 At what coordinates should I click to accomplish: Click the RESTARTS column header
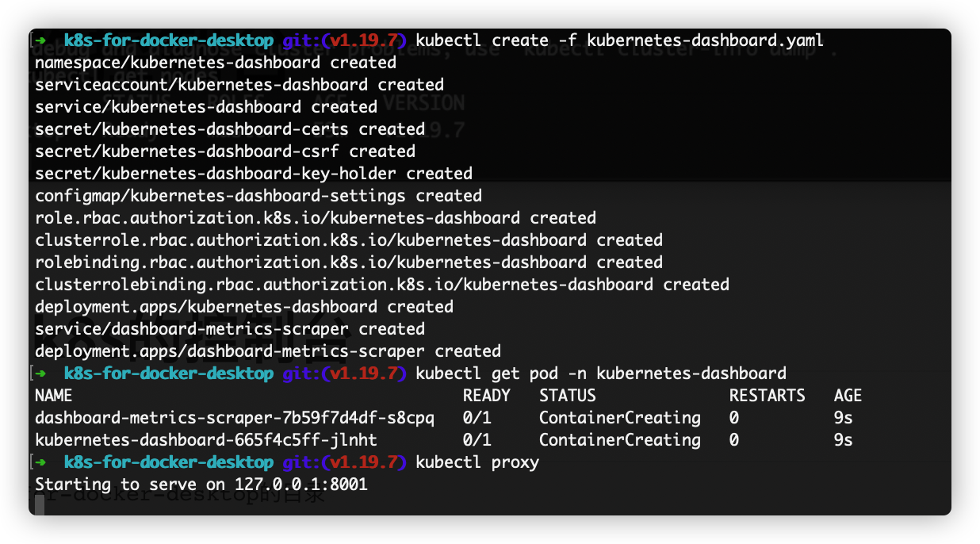[x=767, y=395]
